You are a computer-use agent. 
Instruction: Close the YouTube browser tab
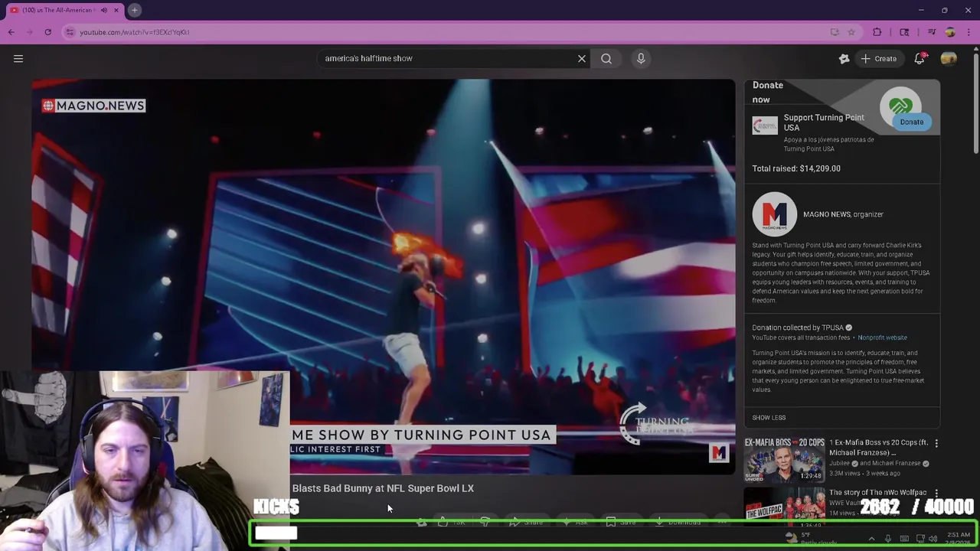[116, 10]
